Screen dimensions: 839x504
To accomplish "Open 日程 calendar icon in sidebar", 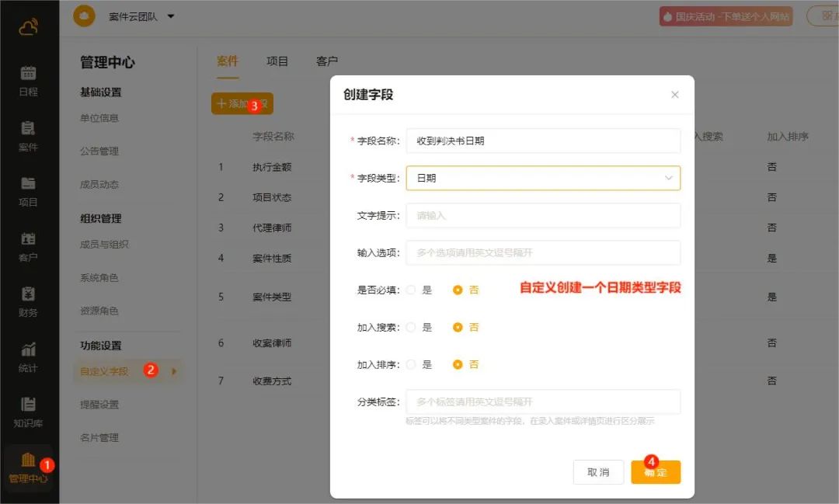I will point(28,74).
